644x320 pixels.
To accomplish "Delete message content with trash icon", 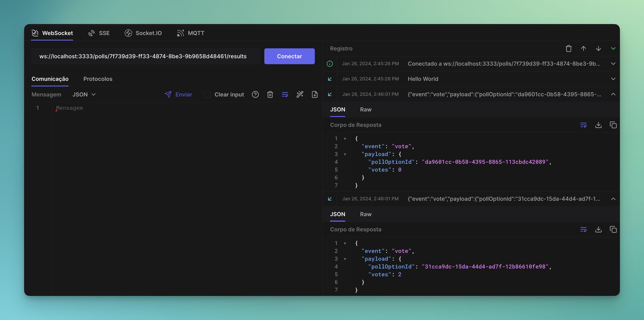I will click(x=270, y=94).
